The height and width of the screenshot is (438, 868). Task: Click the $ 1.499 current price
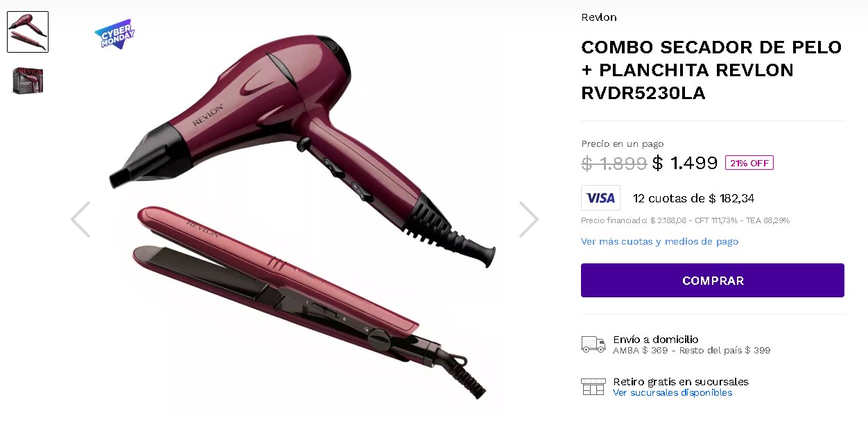point(685,164)
